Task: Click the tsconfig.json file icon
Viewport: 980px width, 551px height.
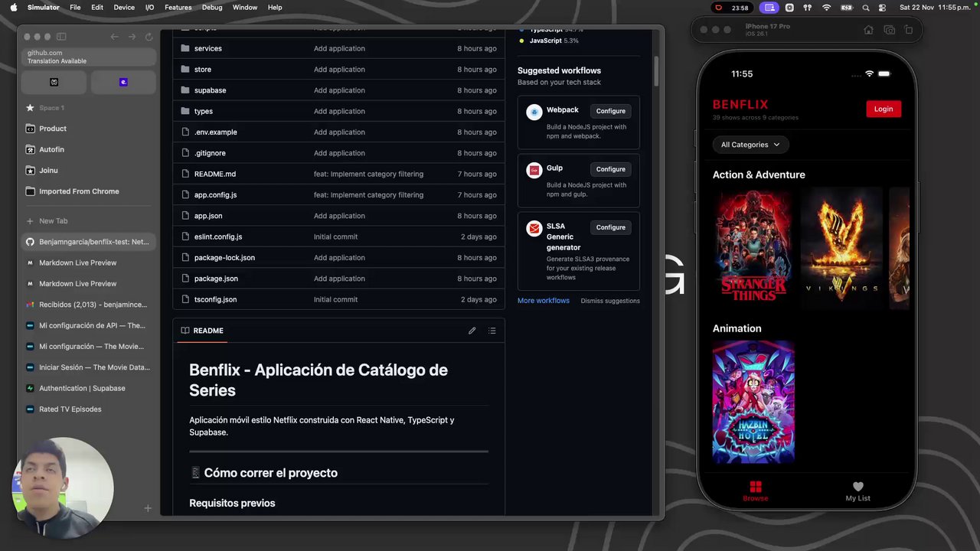Action: 185,299
